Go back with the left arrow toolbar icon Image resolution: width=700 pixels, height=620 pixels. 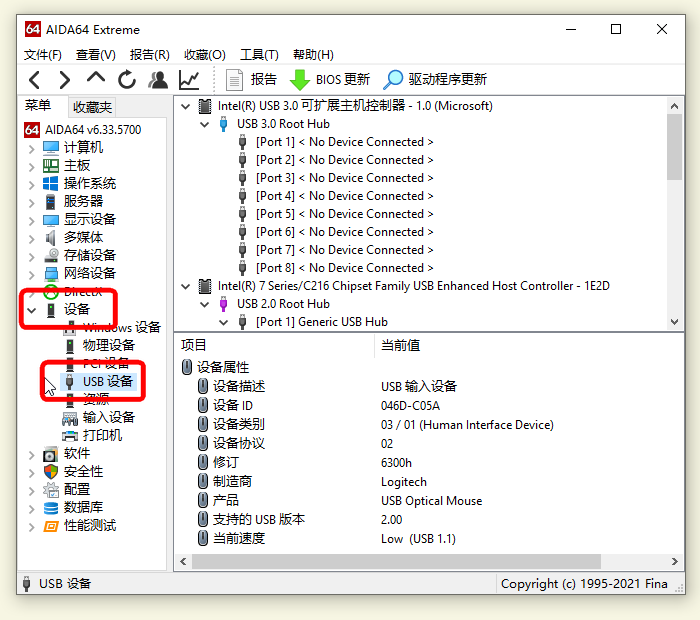pyautogui.click(x=34, y=80)
